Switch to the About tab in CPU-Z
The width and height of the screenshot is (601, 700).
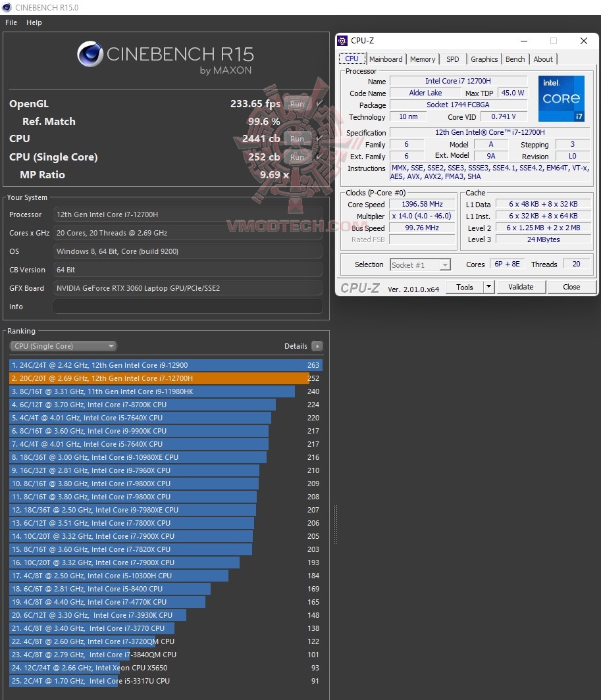(543, 59)
